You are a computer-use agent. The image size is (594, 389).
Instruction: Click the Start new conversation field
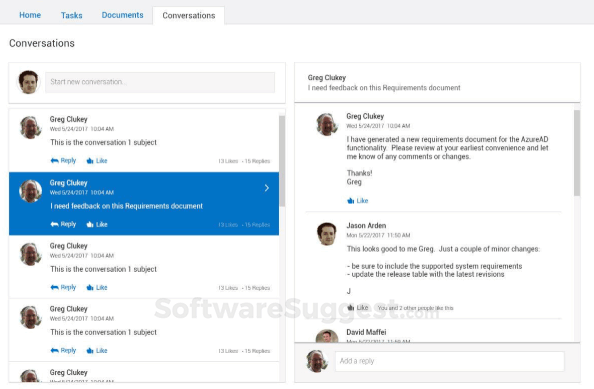(x=160, y=82)
